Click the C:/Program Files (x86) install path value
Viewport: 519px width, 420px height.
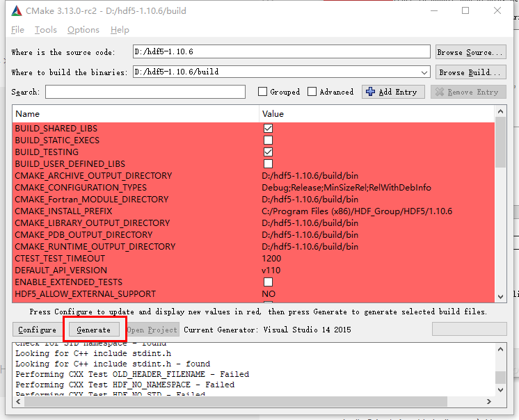point(357,211)
